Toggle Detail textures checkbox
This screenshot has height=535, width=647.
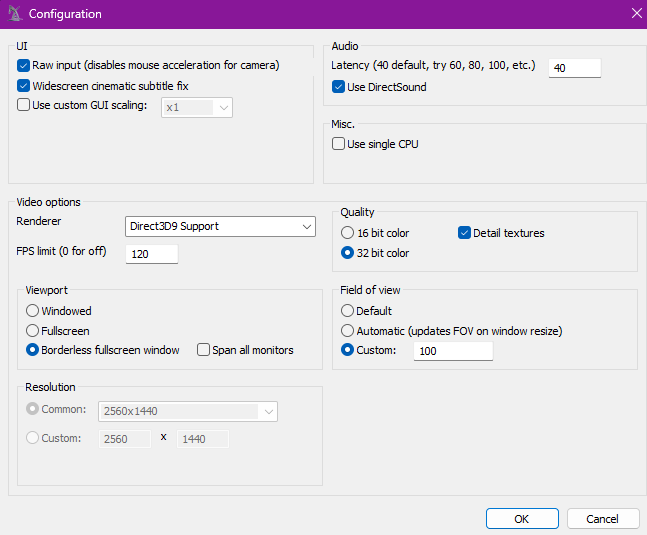(464, 233)
